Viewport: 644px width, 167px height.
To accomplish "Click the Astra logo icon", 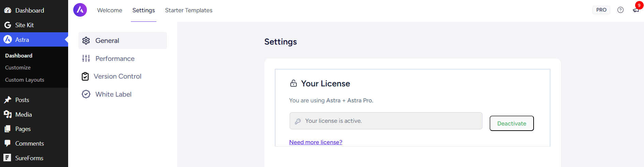I will click(x=80, y=10).
